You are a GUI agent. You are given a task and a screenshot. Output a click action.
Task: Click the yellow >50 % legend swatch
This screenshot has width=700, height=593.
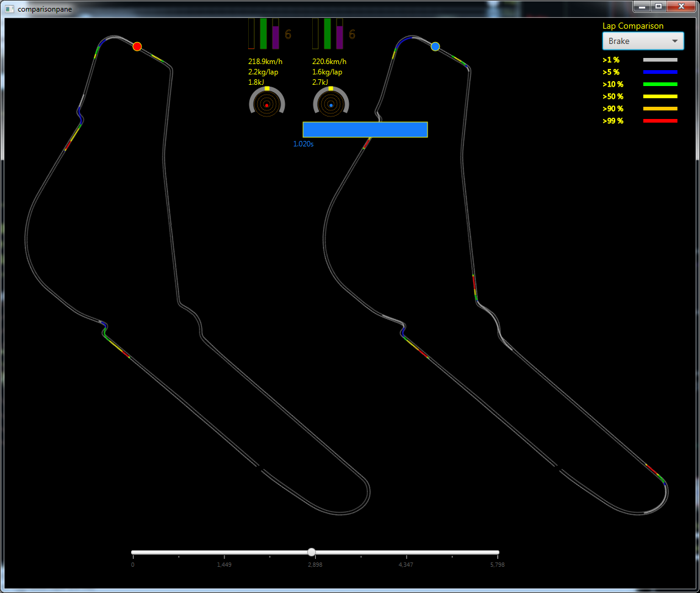[660, 96]
